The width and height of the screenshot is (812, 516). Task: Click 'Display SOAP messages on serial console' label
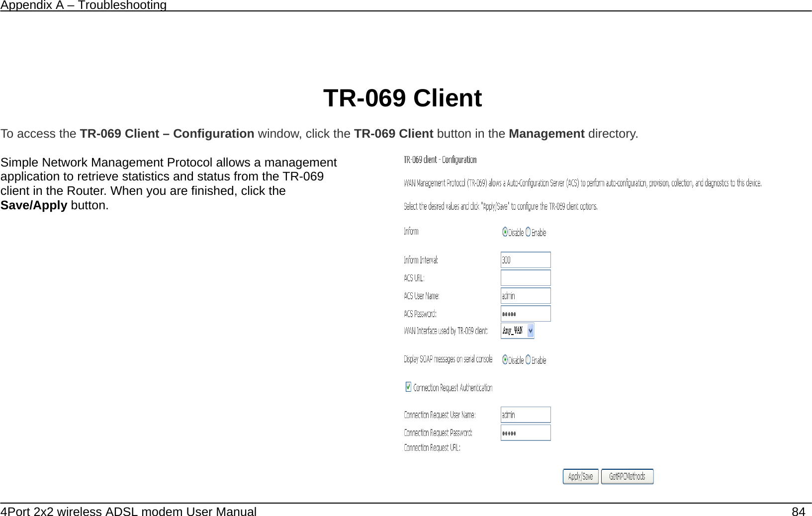pos(448,359)
